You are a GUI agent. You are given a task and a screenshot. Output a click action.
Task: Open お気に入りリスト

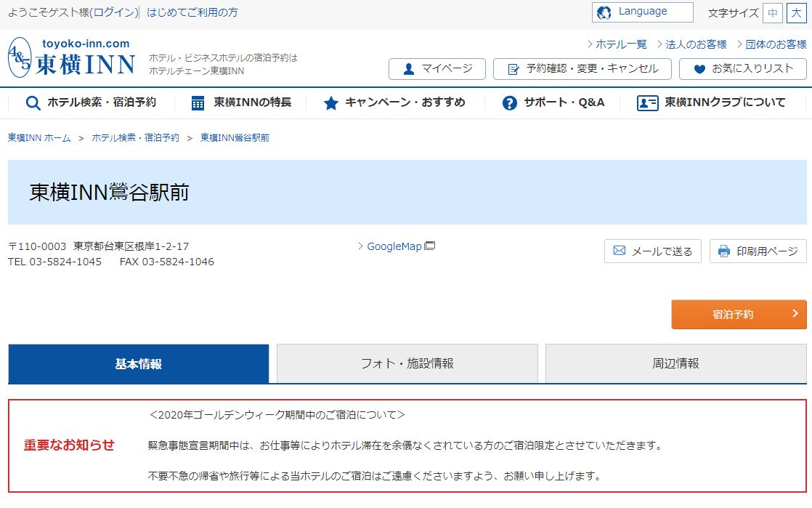742,69
